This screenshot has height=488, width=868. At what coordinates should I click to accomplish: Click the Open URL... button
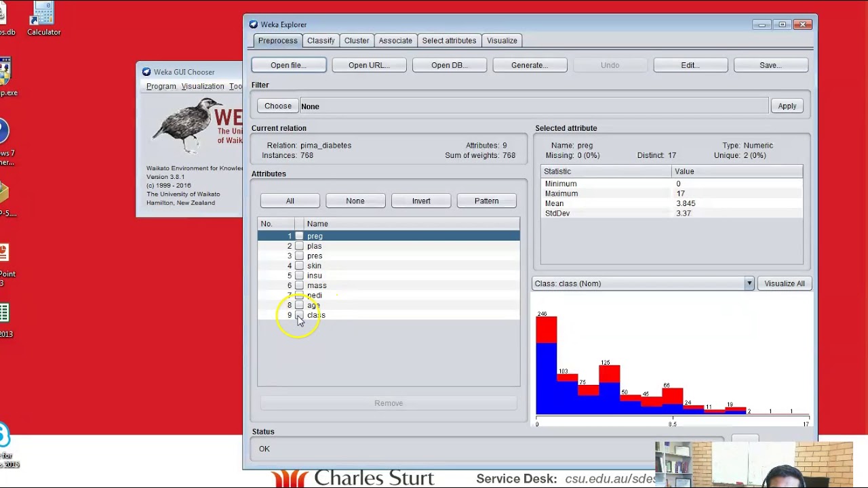369,65
